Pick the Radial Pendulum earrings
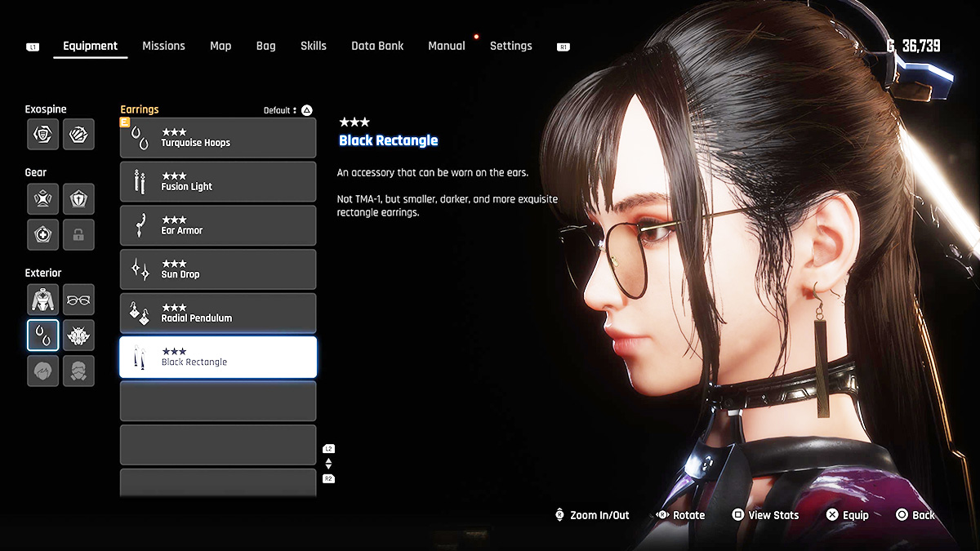The height and width of the screenshot is (551, 980). [218, 313]
